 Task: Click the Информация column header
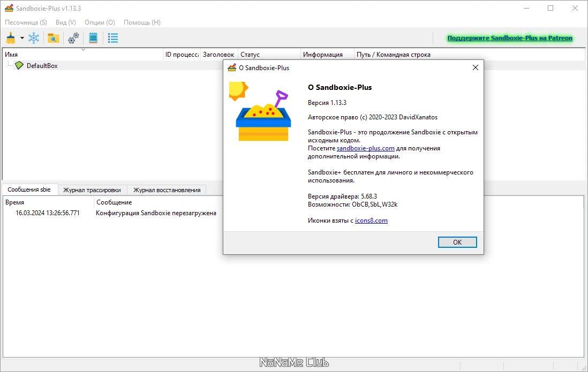tap(327, 55)
